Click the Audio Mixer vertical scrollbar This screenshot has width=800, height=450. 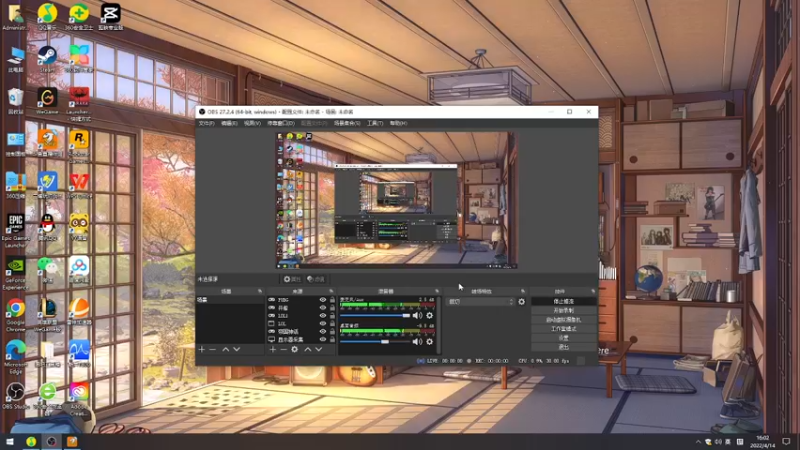click(x=439, y=324)
